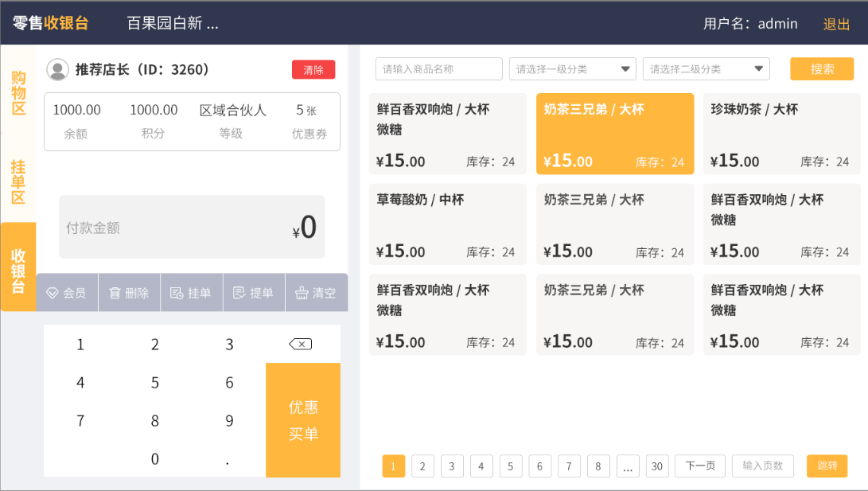Expand the 二级分类 subcategory dropdown
The height and width of the screenshot is (491, 868).
[706, 69]
